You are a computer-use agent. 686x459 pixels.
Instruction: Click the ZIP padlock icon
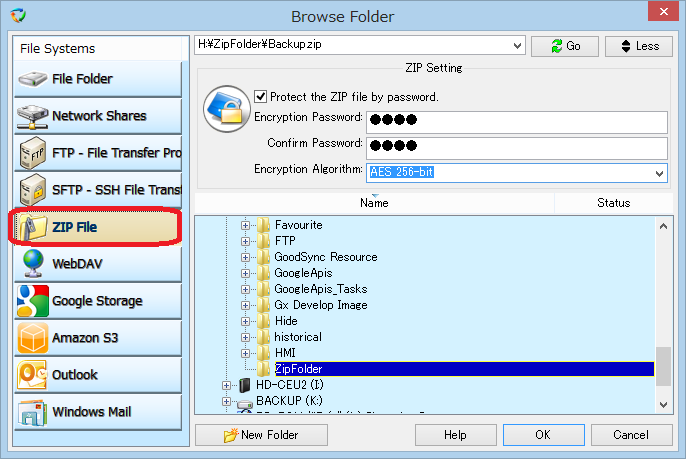click(x=226, y=109)
